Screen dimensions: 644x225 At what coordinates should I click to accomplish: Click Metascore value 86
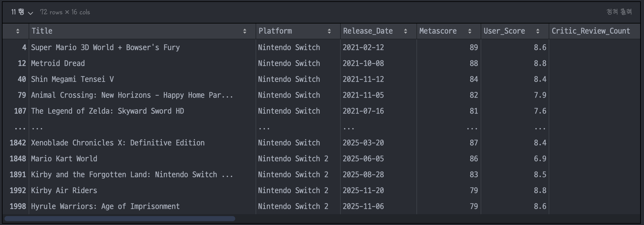click(474, 159)
